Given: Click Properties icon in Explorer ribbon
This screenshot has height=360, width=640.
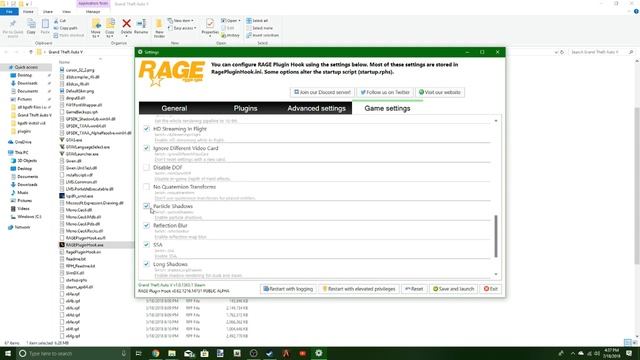Looking at the screenshot, I should point(210,24).
